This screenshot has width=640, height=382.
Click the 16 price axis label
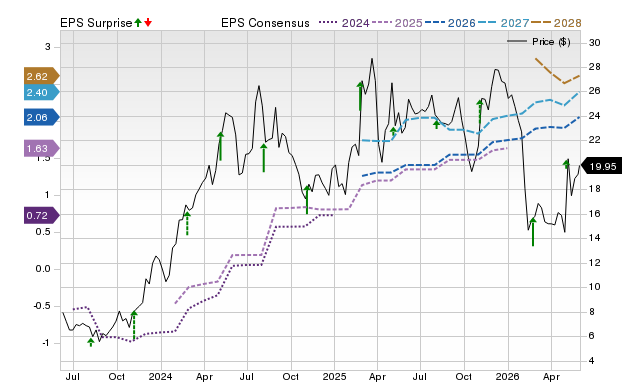click(594, 213)
